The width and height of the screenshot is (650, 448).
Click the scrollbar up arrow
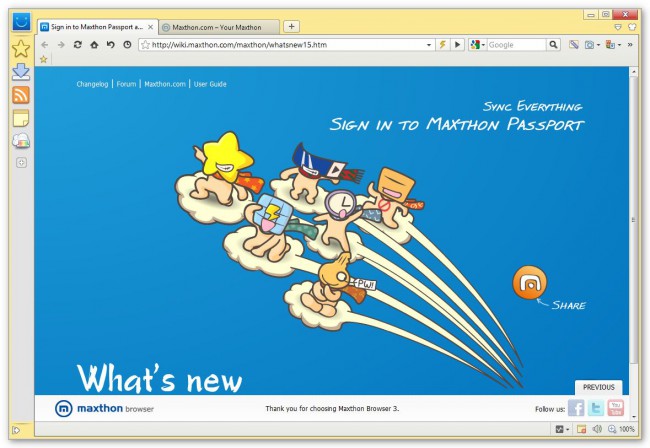[x=633, y=72]
